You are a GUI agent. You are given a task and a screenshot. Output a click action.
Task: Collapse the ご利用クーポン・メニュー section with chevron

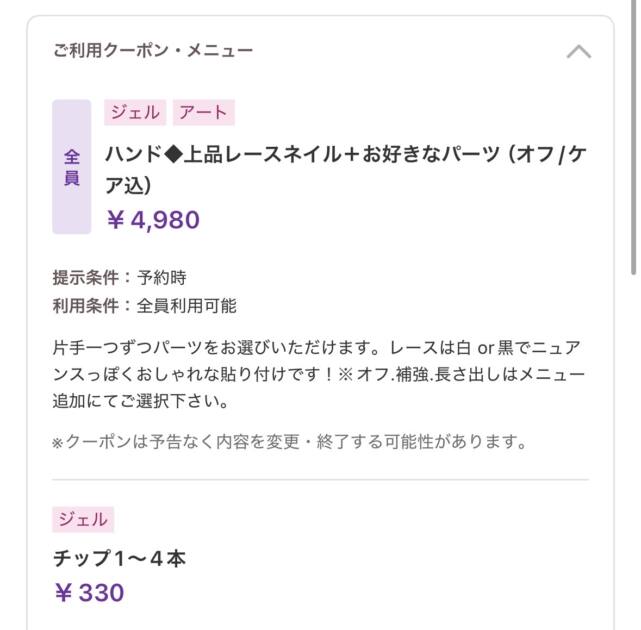pos(578,52)
